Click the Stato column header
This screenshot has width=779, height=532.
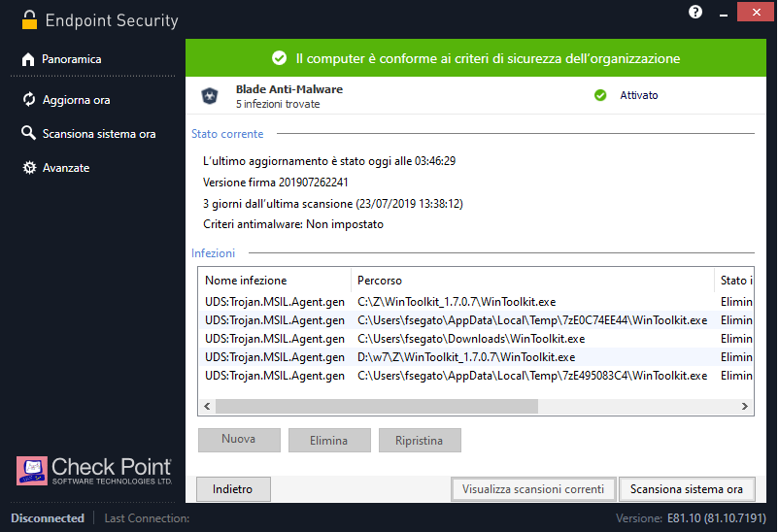734,281
